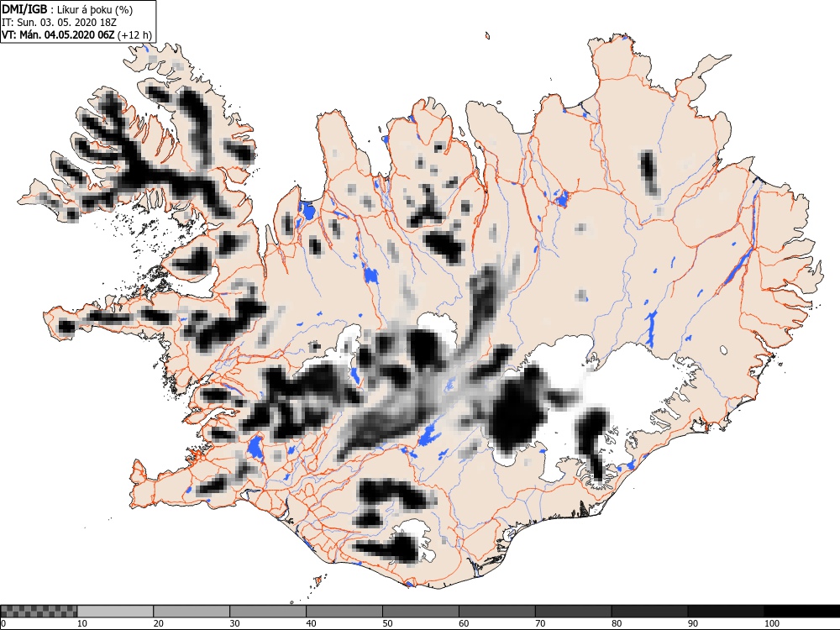Pick the 60-70 dark gray legend band
Screen dimensions: 840x630
(497, 612)
